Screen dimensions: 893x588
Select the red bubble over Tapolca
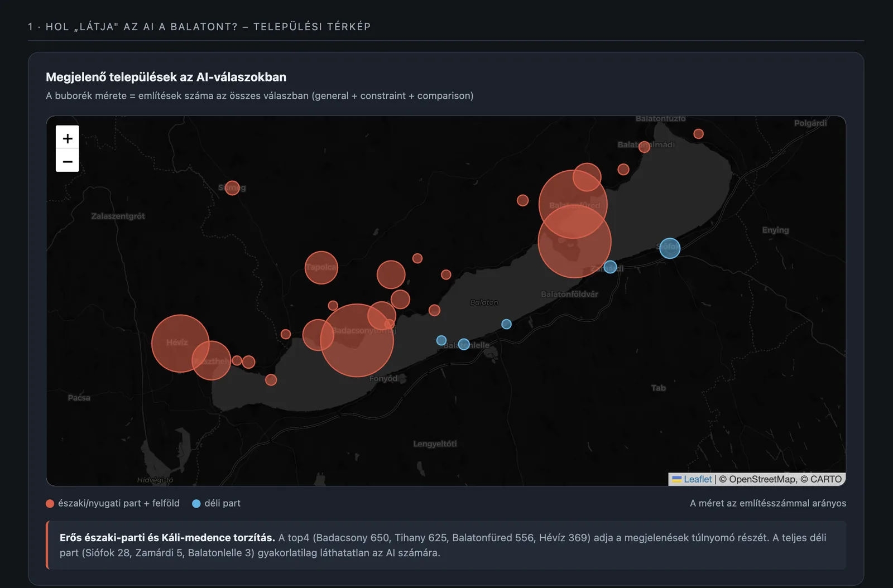(321, 268)
